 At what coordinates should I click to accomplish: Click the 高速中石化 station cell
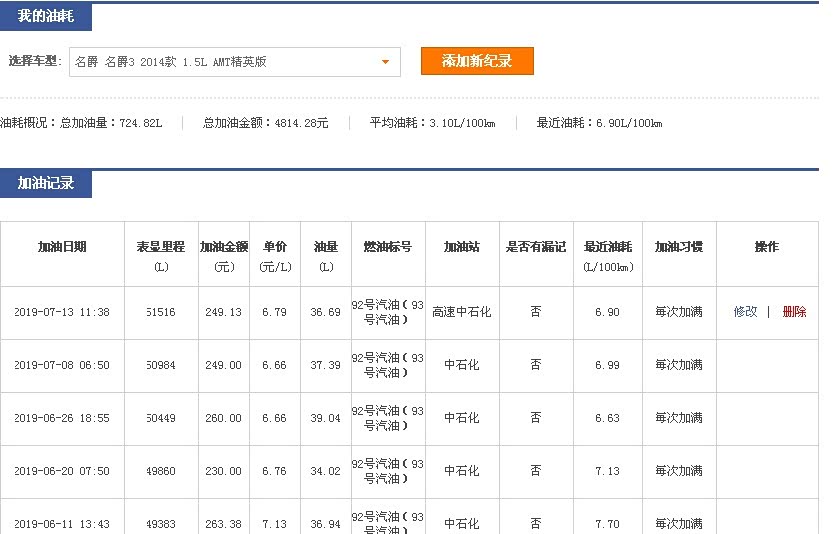tap(462, 313)
